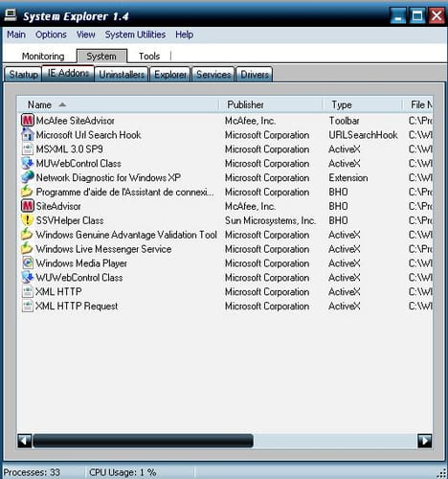Select Windows Live Messenger Service entry
This screenshot has height=479, width=448.
[103, 249]
